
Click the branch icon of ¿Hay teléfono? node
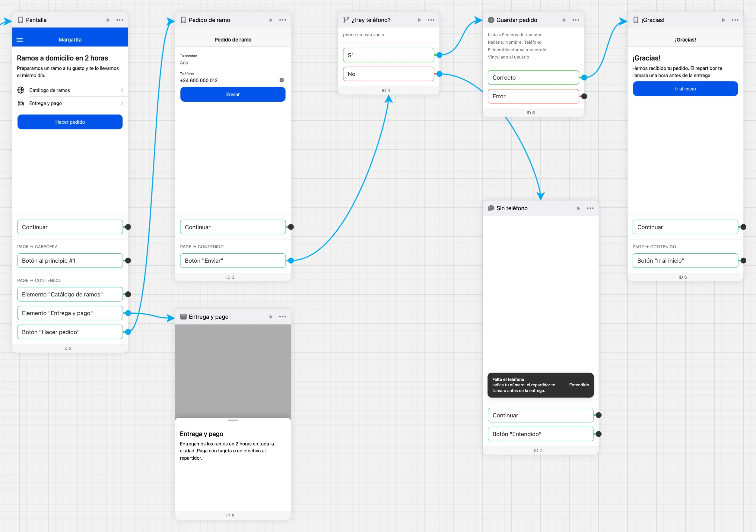point(346,20)
